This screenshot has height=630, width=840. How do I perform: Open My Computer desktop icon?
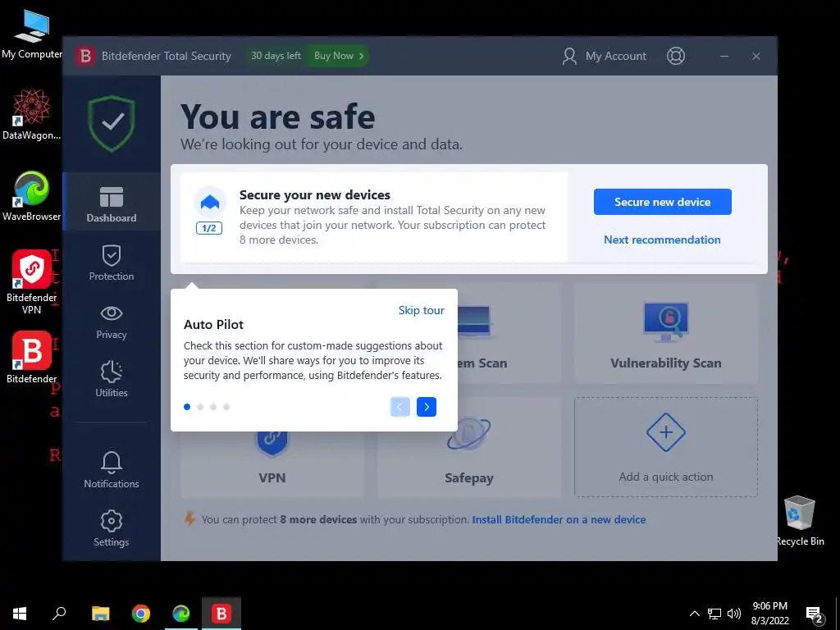pos(32,34)
